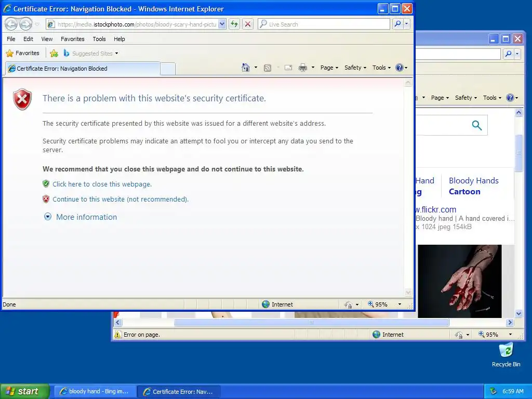Open the Edit menu
The height and width of the screenshot is (399, 532).
coord(28,39)
